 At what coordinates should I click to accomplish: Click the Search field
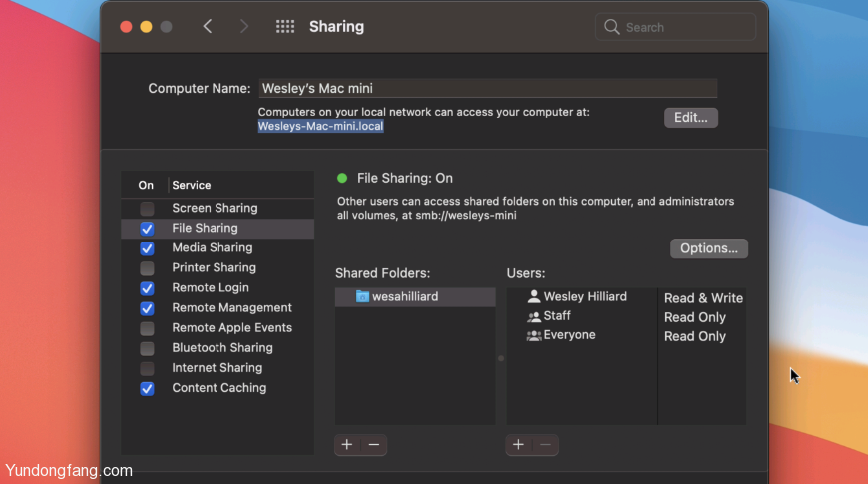click(675, 27)
